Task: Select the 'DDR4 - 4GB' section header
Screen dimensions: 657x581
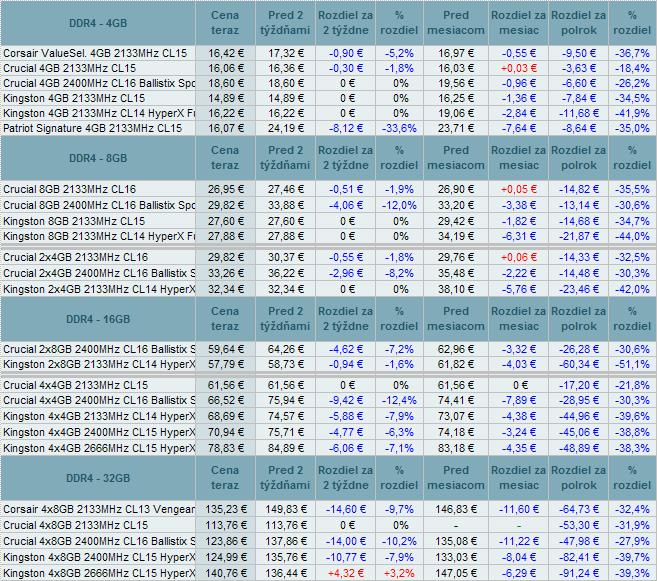Action: (x=98, y=23)
